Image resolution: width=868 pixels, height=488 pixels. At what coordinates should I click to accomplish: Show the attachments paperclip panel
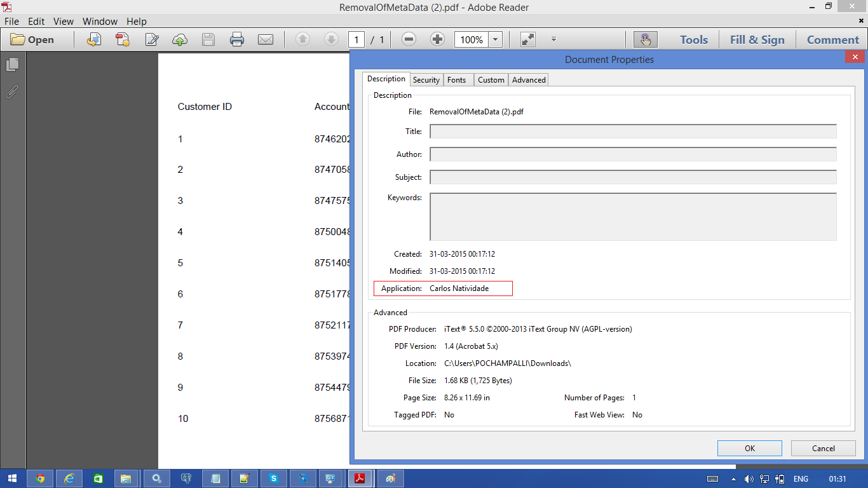(12, 92)
